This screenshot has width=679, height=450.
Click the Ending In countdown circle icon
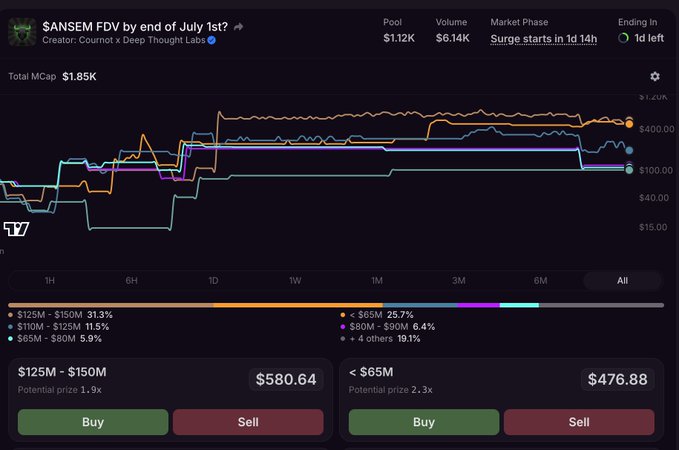[x=623, y=38]
